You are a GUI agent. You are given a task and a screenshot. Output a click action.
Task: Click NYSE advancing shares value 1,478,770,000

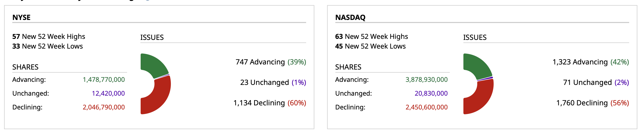pos(104,80)
